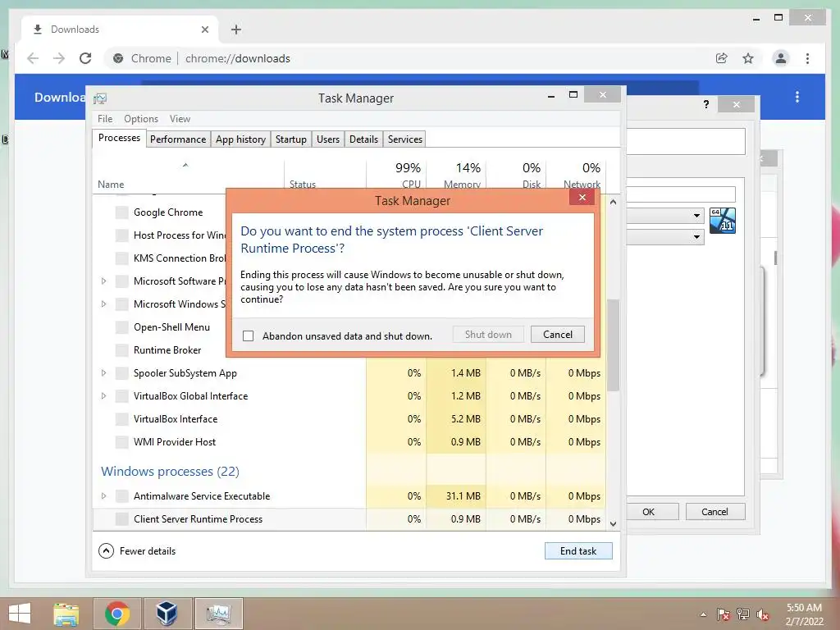Open a new Chrome tab
Viewport: 840px width, 630px height.
(x=236, y=30)
